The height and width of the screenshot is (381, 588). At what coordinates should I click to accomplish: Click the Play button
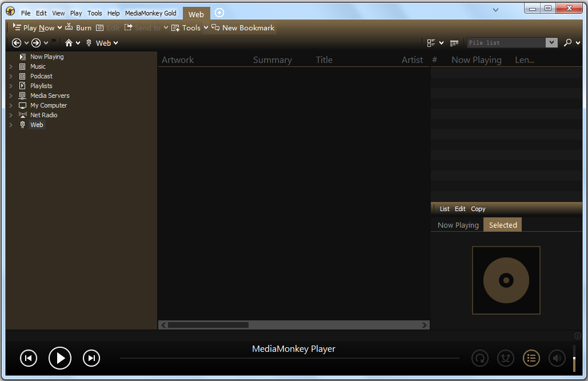60,358
